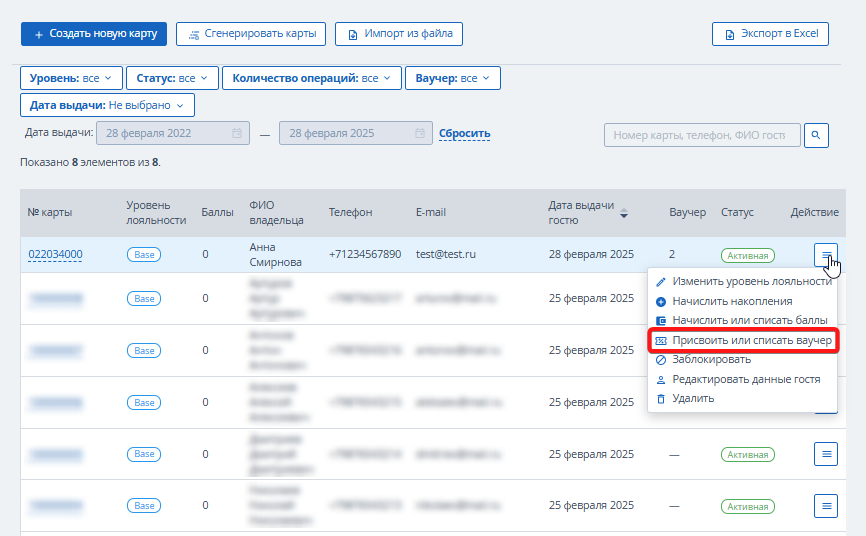The height and width of the screenshot is (536, 866).
Task: Open card number 022034000 link
Action: (x=55, y=254)
